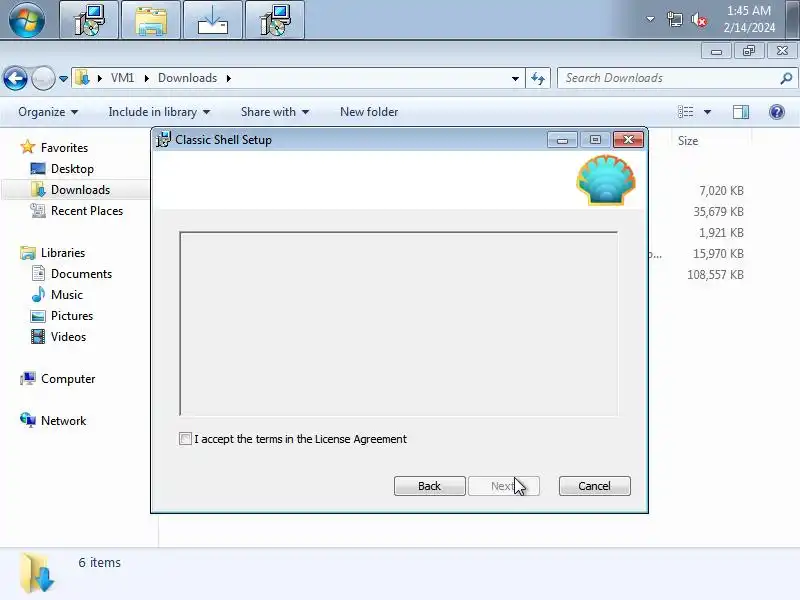Select the 1,921 KB file size
This screenshot has width=800, height=600.
point(721,233)
